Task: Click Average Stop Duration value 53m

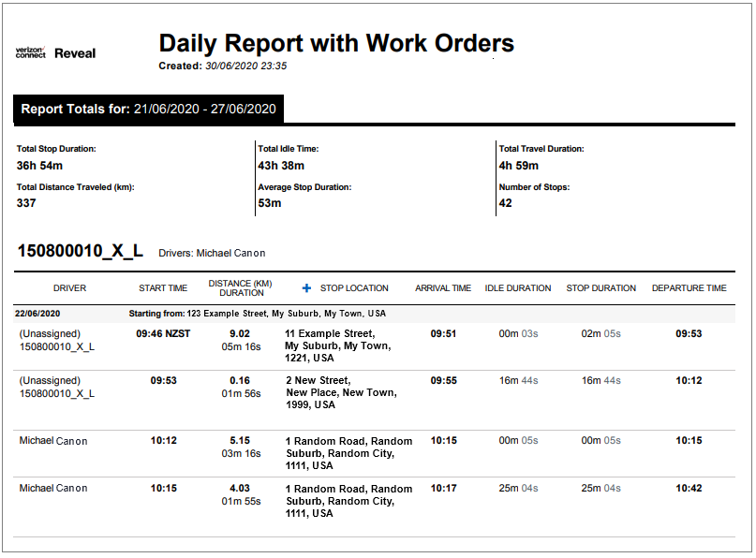Action: click(x=270, y=203)
